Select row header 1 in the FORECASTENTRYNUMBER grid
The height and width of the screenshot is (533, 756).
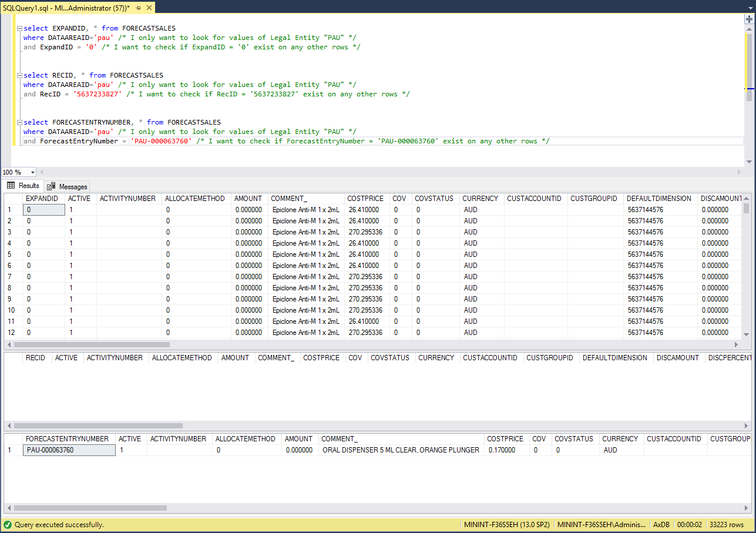click(x=13, y=450)
